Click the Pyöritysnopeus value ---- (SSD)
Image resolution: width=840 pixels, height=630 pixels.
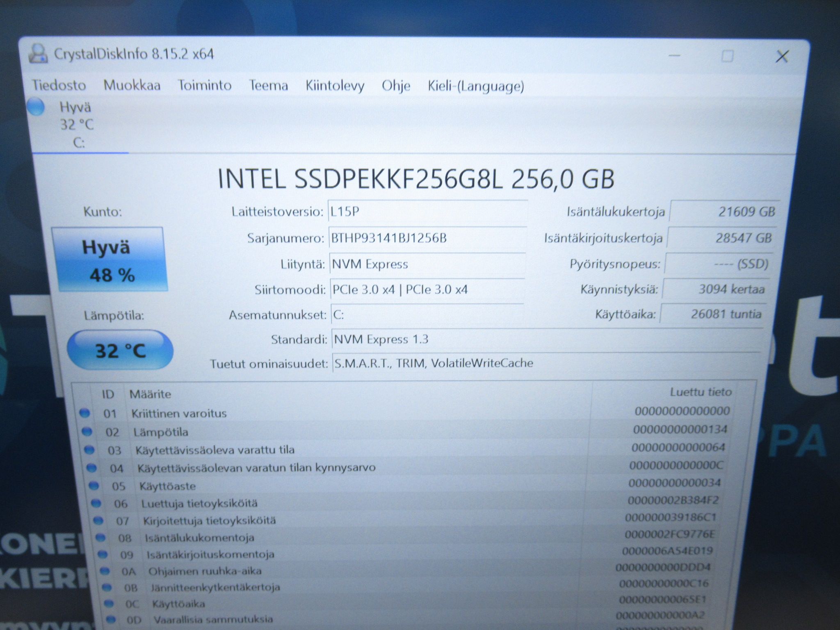[x=719, y=264]
